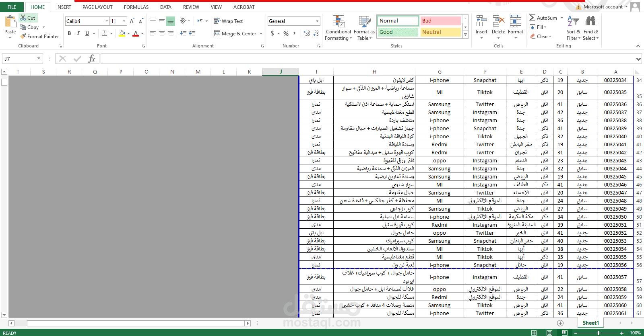Select the Format Painter brush
This screenshot has height=336, width=644.
23,36
